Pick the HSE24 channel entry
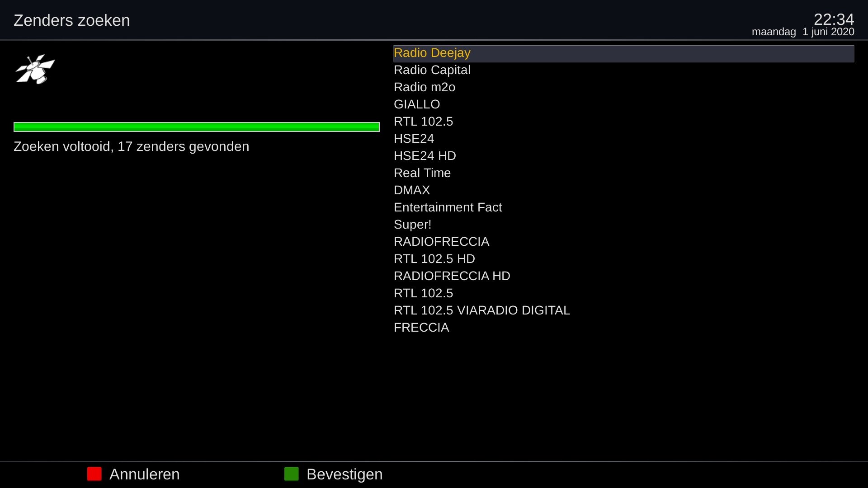Viewport: 868px width, 488px height. [624, 139]
